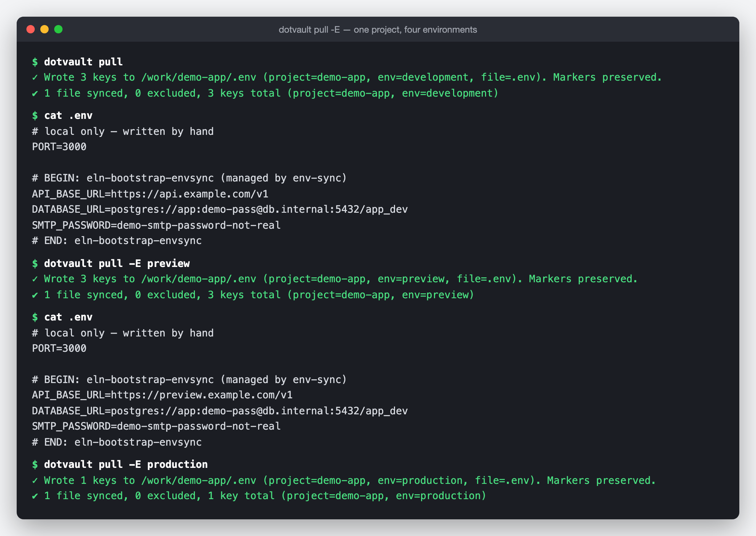Click the red close window button
The width and height of the screenshot is (756, 536).
click(x=31, y=29)
